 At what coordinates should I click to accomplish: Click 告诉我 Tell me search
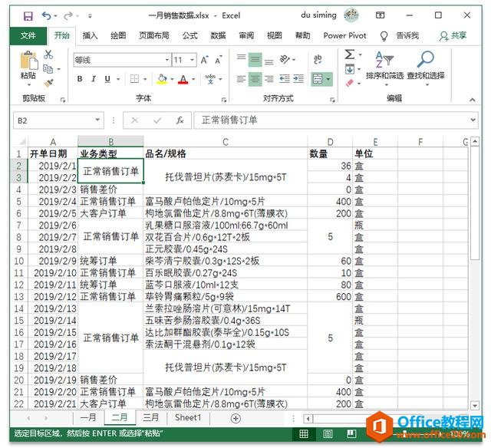coord(407,36)
